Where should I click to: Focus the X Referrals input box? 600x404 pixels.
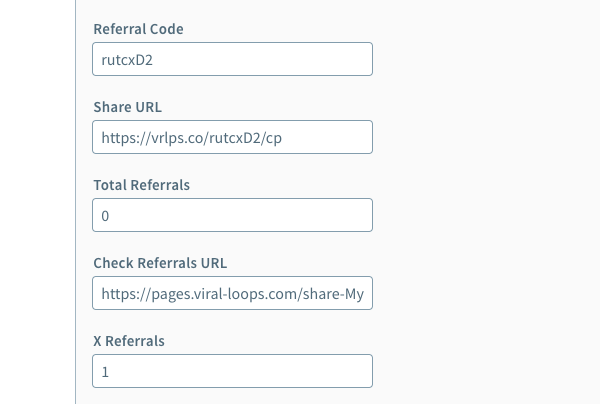(232, 371)
